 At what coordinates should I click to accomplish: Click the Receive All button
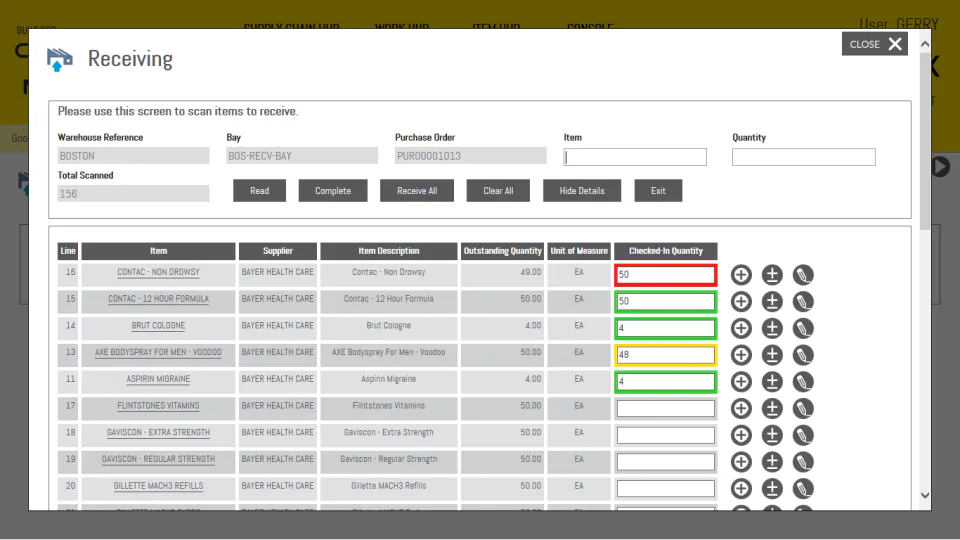(417, 190)
